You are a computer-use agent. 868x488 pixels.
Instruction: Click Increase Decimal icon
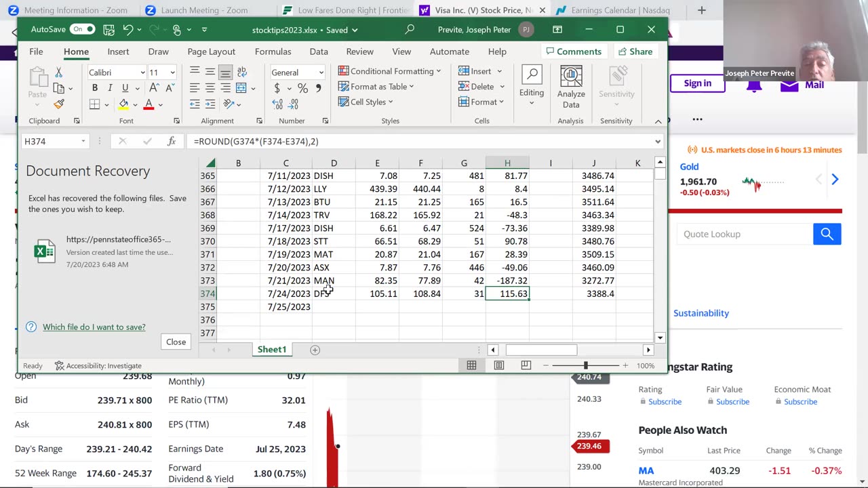point(277,104)
